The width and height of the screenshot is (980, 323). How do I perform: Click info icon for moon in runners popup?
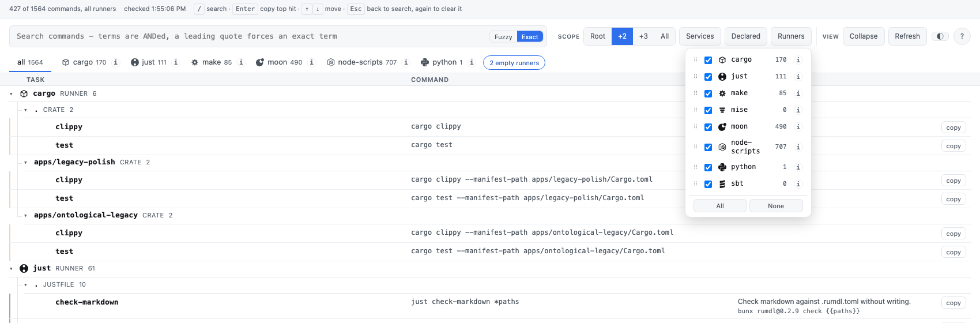click(x=798, y=127)
